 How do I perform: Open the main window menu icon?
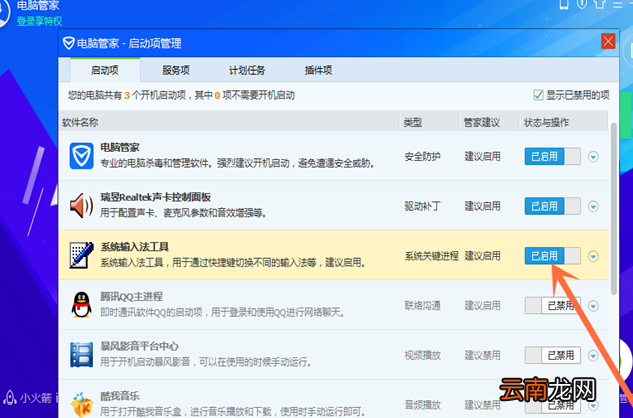click(x=618, y=4)
